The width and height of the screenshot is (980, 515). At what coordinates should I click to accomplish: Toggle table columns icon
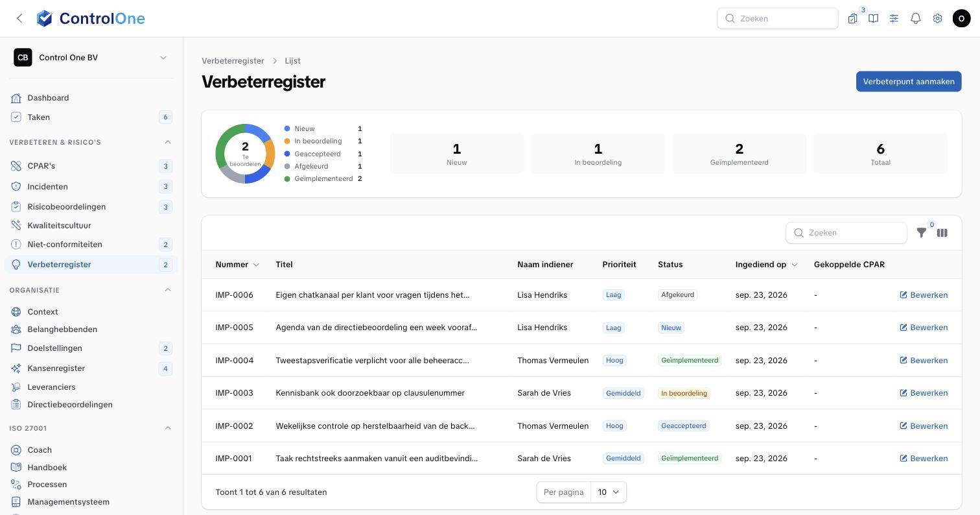[x=942, y=233]
